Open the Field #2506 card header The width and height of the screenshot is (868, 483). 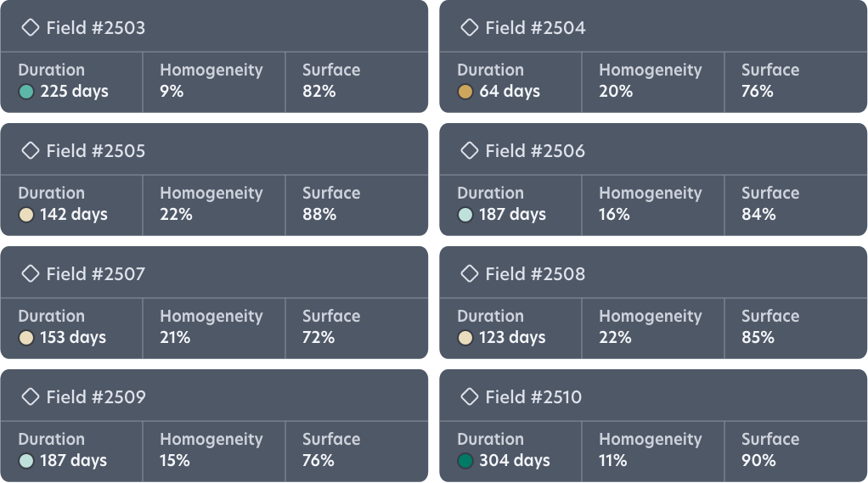click(535, 151)
